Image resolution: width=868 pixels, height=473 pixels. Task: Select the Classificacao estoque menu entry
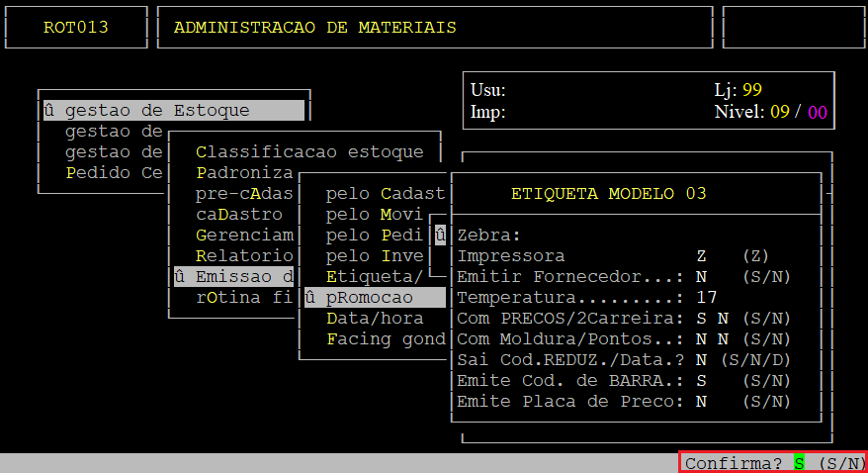point(309,151)
